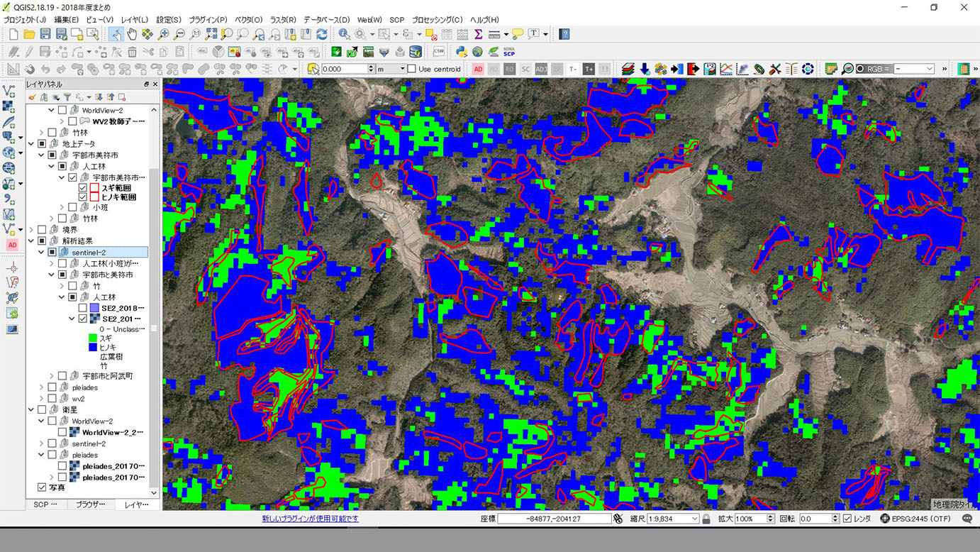Toggle the レンダ render checkbox
The width and height of the screenshot is (980, 552).
pyautogui.click(x=847, y=519)
